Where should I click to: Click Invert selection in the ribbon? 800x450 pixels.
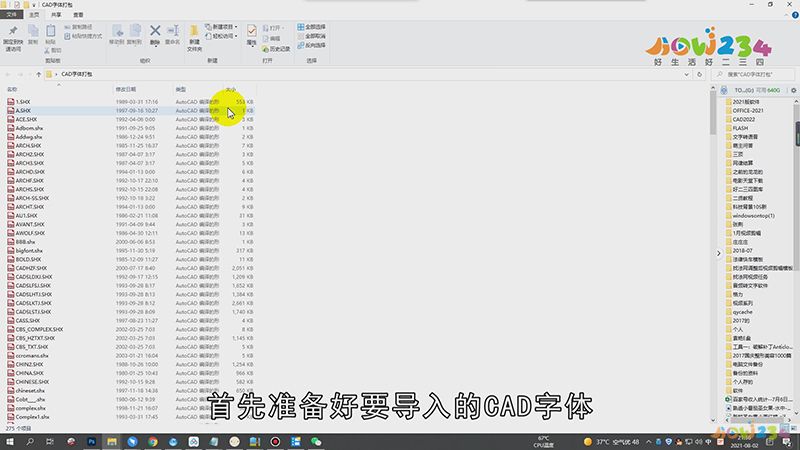click(312, 45)
